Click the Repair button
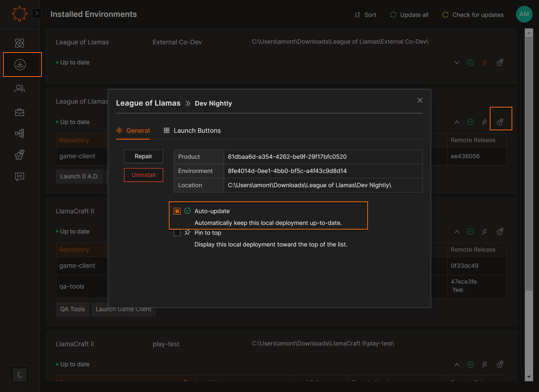Viewport: 539px width, 392px height. click(143, 156)
